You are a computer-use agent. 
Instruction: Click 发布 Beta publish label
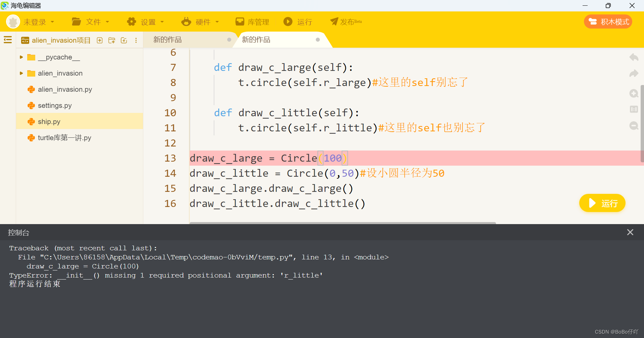click(x=351, y=22)
